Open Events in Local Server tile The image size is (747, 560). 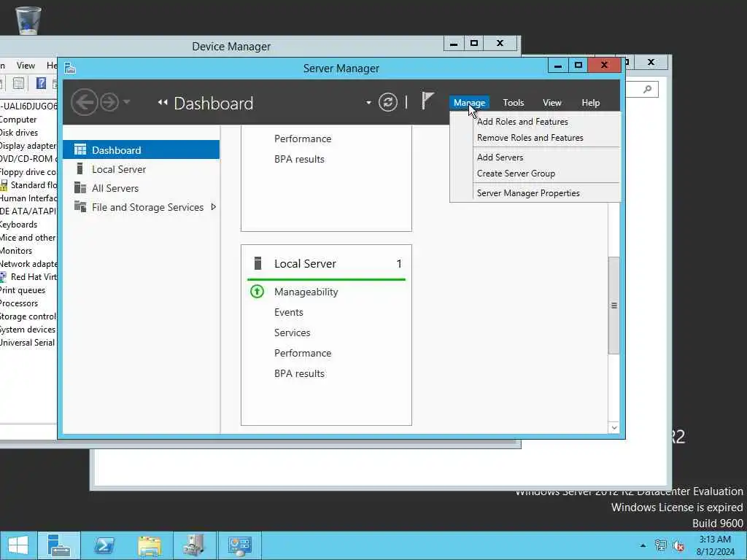tap(289, 312)
